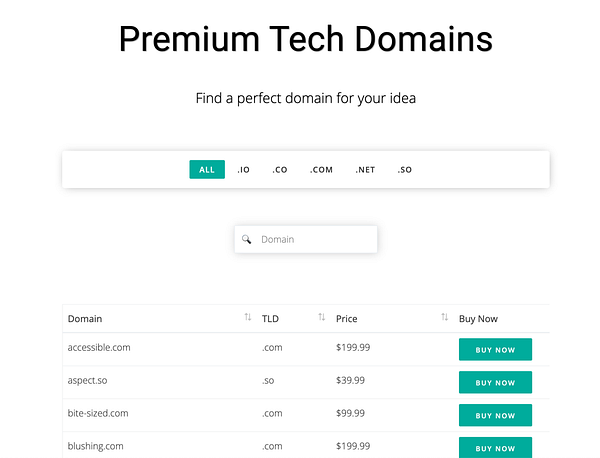The width and height of the screenshot is (600, 458).
Task: Sort table by Price column arrows
Action: [x=444, y=318]
